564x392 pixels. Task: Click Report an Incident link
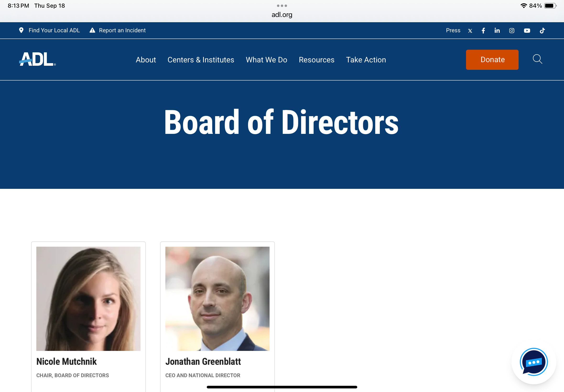[x=122, y=30]
